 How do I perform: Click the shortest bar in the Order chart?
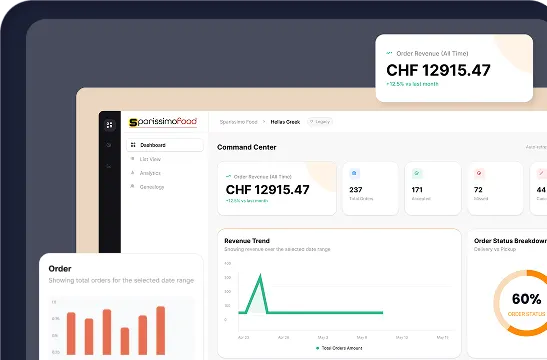[125, 341]
